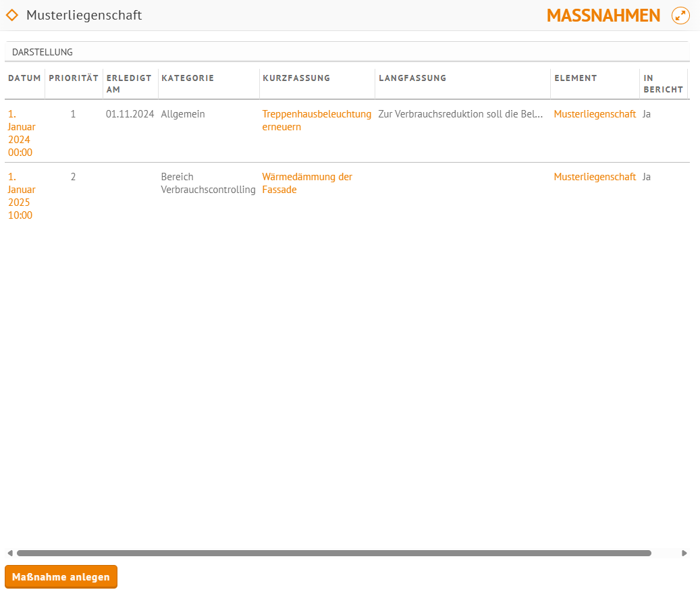Viewport: 700px width, 594px height.
Task: Sort by the DATUM column header
Action: 24,78
